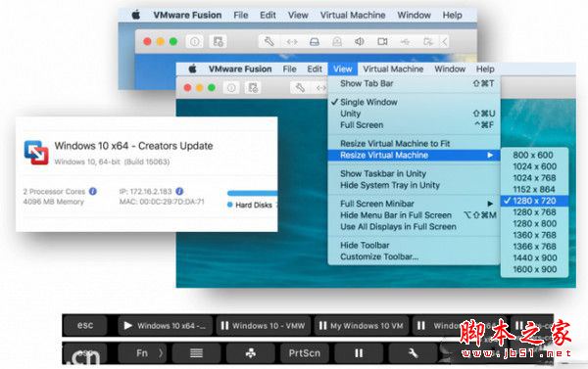The width and height of the screenshot is (588, 369).
Task: Click the snapshot icon in the back window toolbar
Action: tap(218, 41)
